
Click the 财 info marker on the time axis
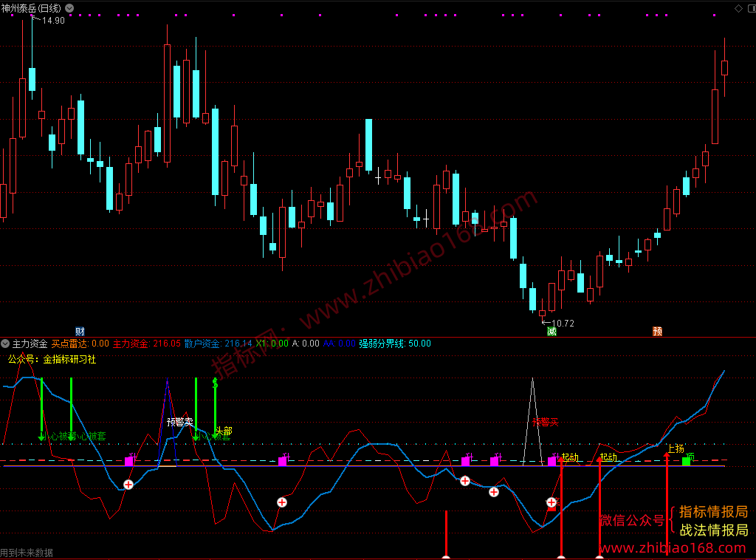pyautogui.click(x=80, y=332)
